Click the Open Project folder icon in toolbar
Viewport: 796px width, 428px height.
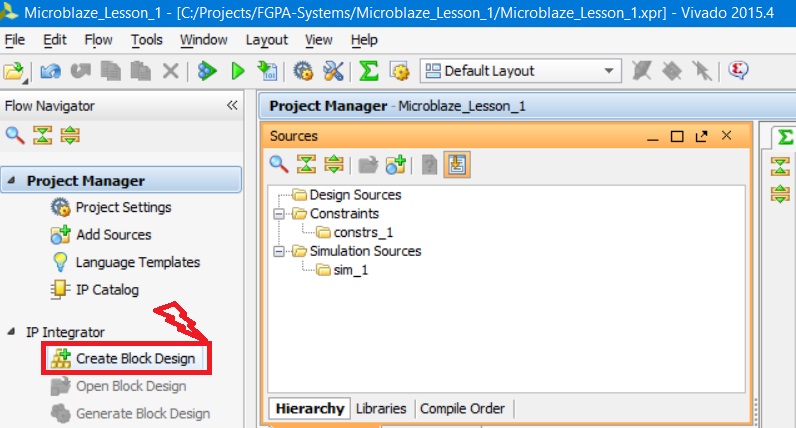13,71
